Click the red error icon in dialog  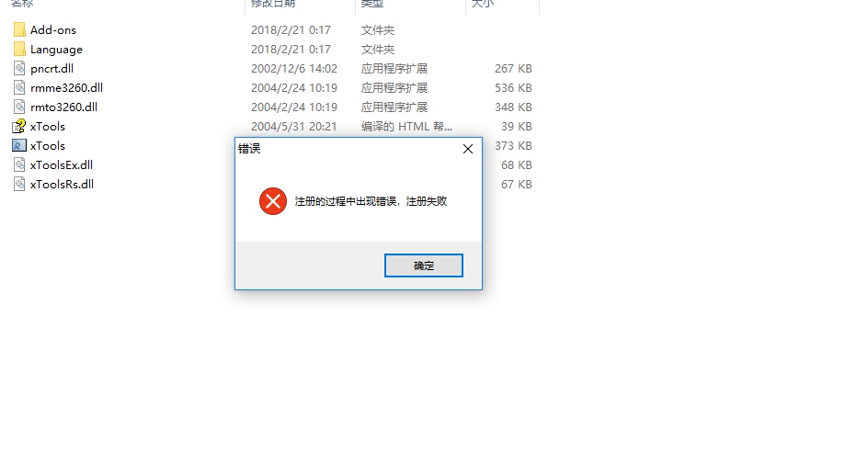(x=273, y=201)
